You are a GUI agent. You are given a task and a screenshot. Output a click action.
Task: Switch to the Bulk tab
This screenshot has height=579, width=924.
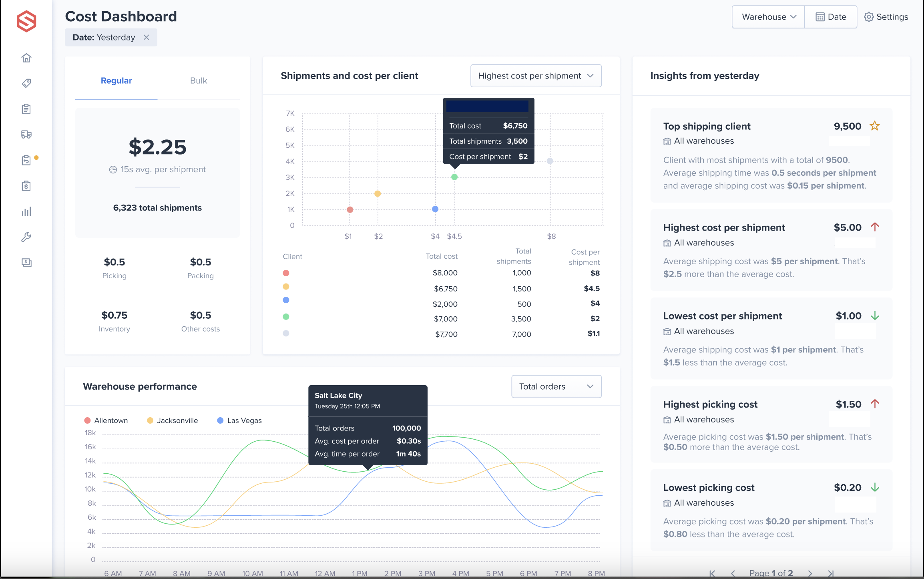199,80
